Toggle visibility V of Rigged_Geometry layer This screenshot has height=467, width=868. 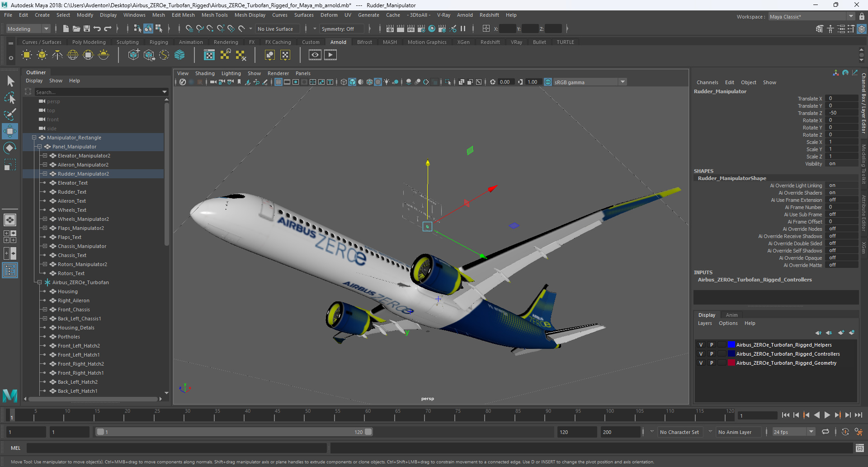tap(701, 363)
